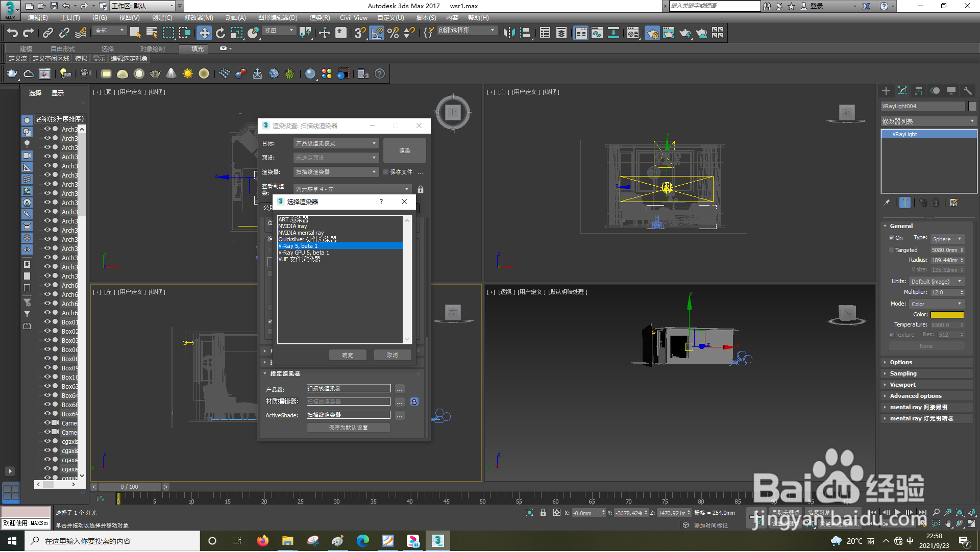
Task: Select the Rotate tool in main toolbar
Action: [x=220, y=34]
